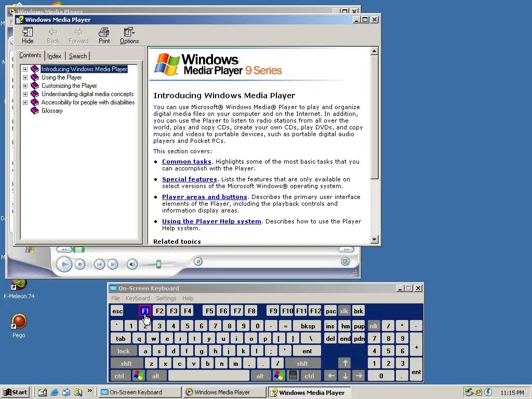Expand Introducing Windows Media Player node
Viewport: 532px width, 399px height.
(x=25, y=69)
